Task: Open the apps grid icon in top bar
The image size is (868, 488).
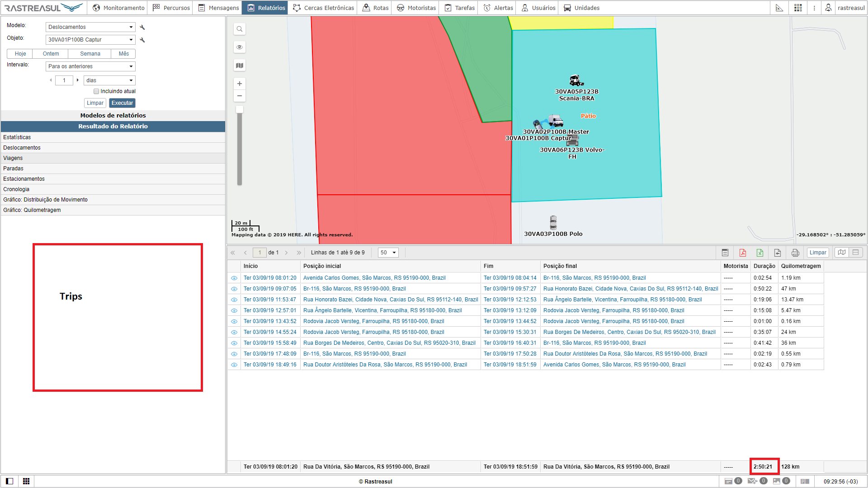Action: tap(798, 8)
